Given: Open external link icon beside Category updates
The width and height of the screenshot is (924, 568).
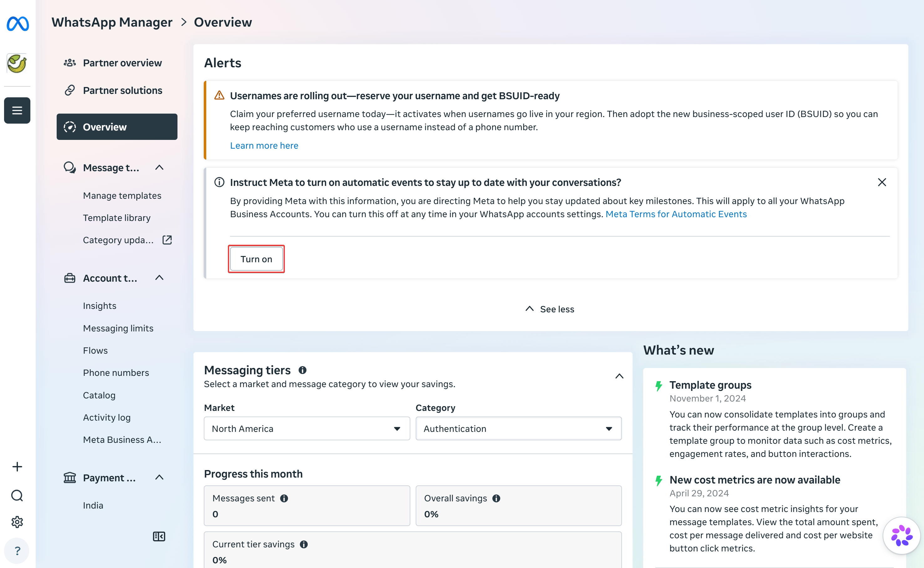Looking at the screenshot, I should pos(167,240).
